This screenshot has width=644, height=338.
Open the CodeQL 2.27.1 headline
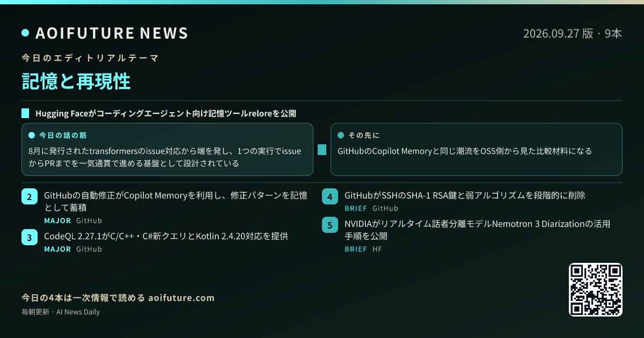point(166,236)
